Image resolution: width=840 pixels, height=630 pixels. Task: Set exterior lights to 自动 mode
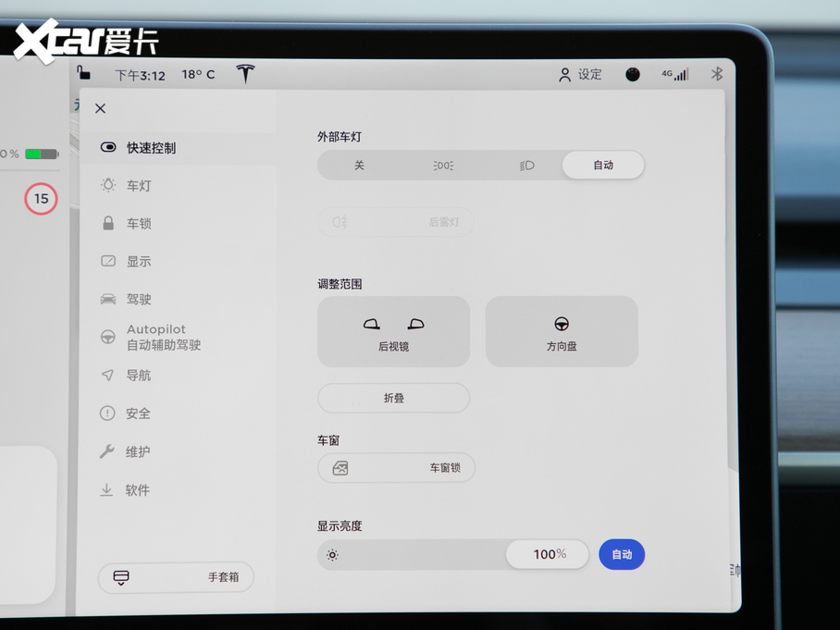pyautogui.click(x=603, y=166)
